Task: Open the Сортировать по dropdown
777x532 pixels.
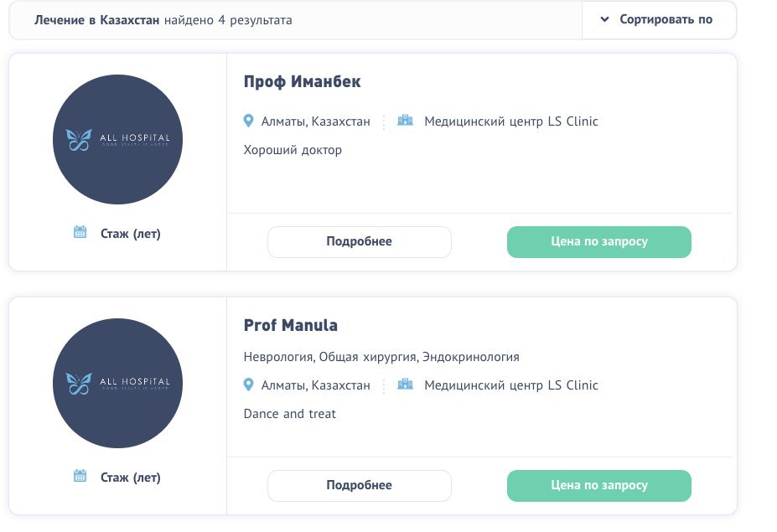Action: (659, 20)
